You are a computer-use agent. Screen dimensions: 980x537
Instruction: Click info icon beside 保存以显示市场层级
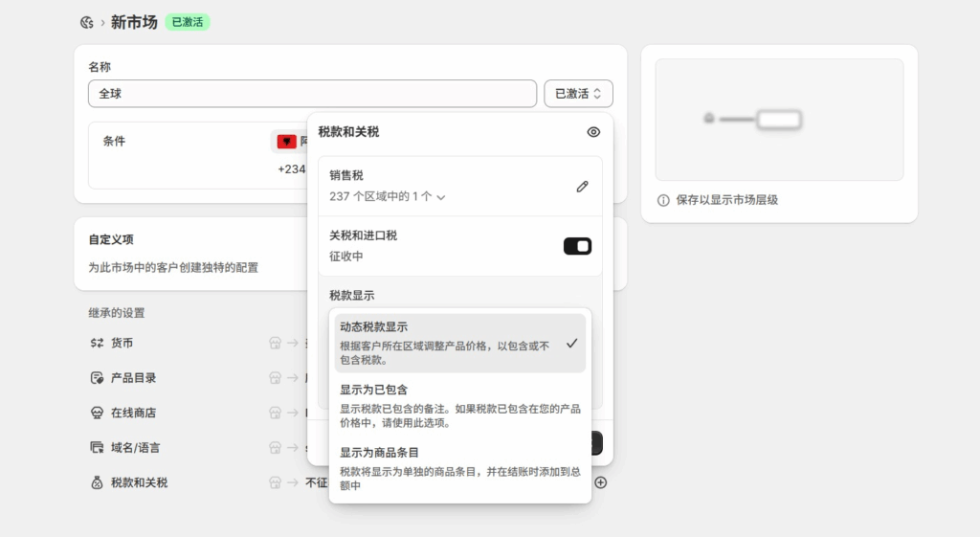pyautogui.click(x=663, y=200)
